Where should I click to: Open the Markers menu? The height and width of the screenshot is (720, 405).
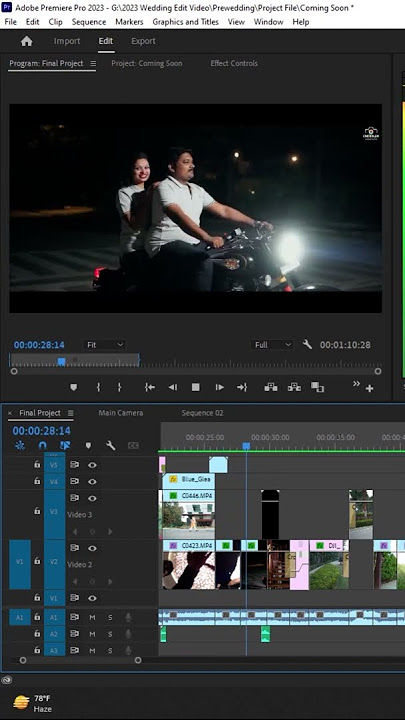point(129,22)
